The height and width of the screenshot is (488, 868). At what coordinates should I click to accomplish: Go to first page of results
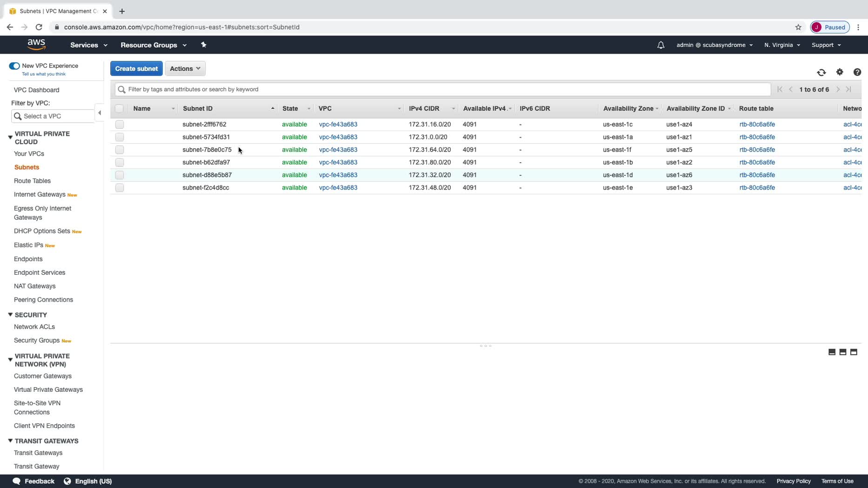pos(780,89)
